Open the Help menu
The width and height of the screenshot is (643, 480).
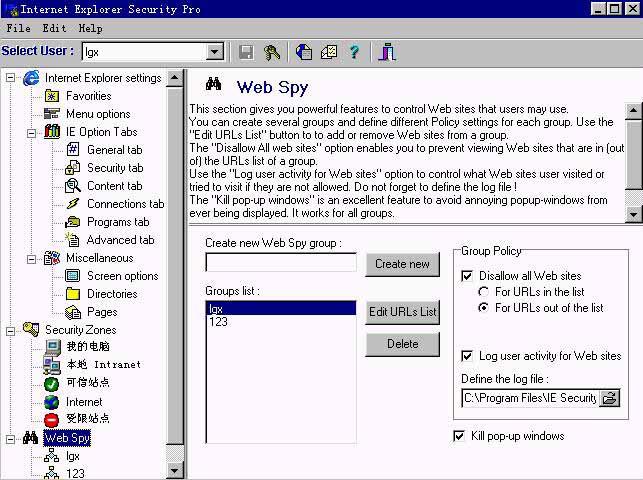(90, 28)
